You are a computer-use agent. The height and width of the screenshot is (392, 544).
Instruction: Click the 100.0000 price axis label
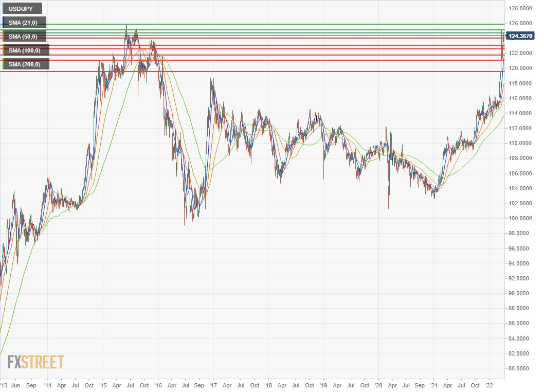click(520, 218)
